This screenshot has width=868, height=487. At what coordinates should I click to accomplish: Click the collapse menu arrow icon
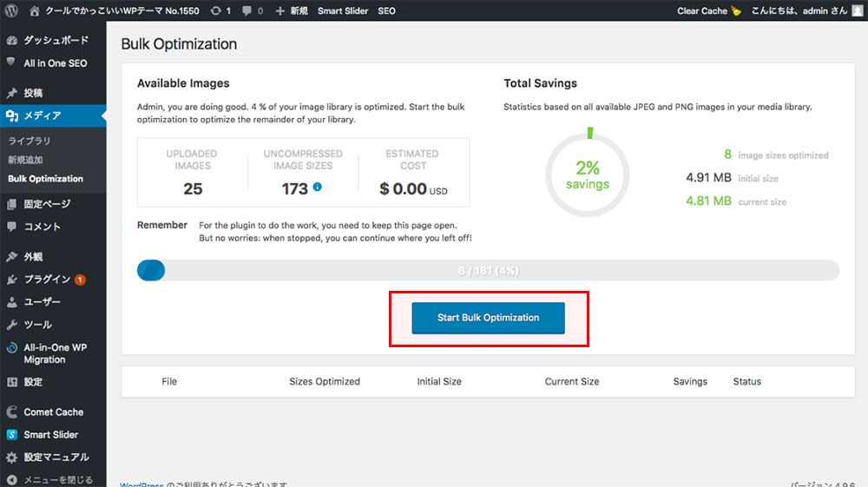tap(11, 480)
